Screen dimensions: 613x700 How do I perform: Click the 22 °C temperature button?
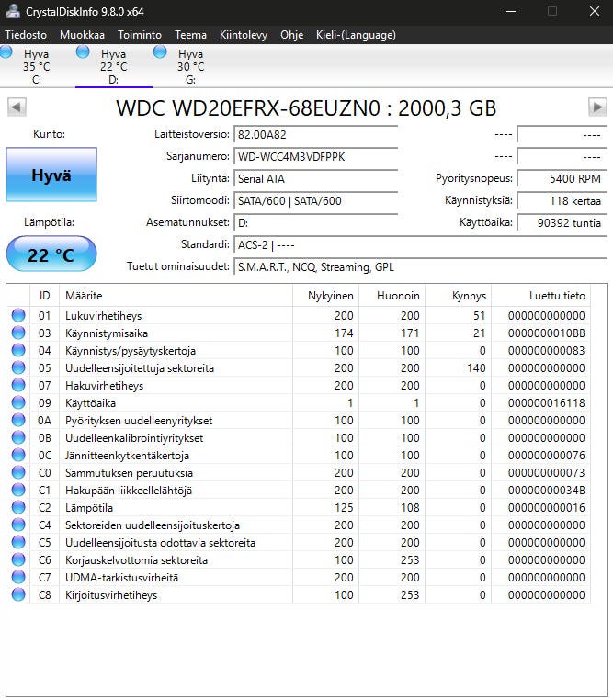click(x=51, y=254)
